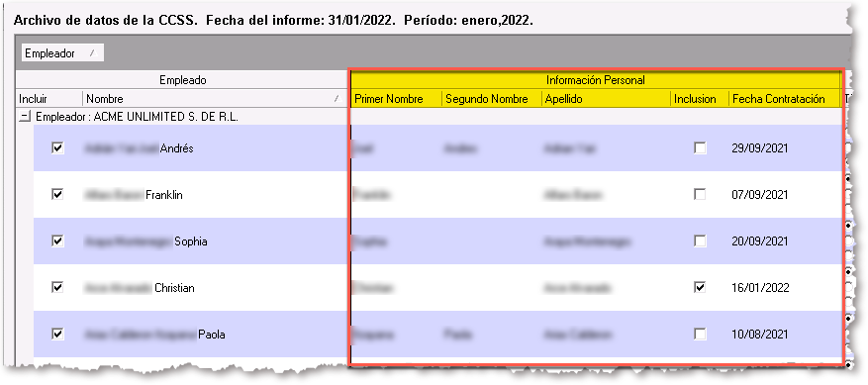
Task: Select the date 16/01/2022
Action: 760,288
